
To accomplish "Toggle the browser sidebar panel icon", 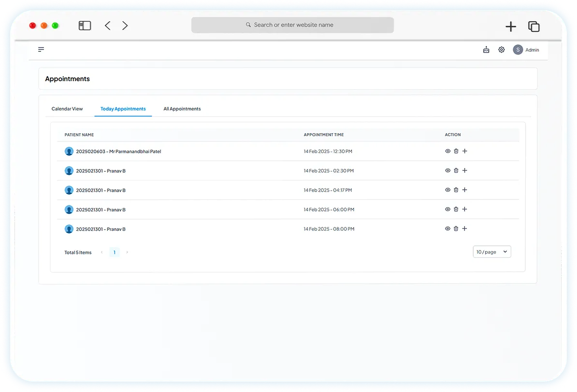I will (x=85, y=26).
